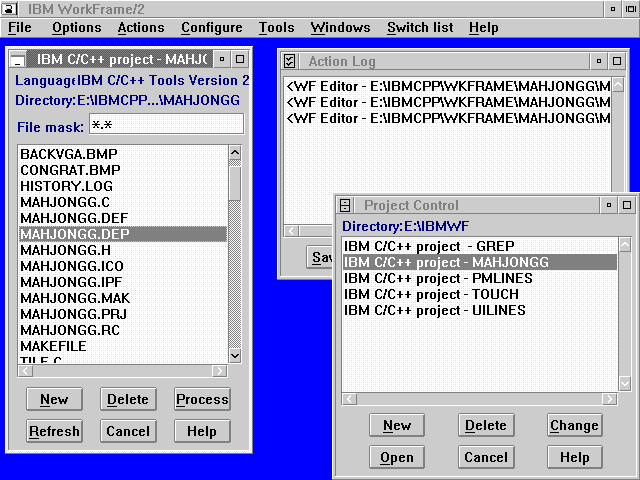This screenshot has height=480, width=640.
Task: Click the file list scroll down arrow
Action: [235, 356]
